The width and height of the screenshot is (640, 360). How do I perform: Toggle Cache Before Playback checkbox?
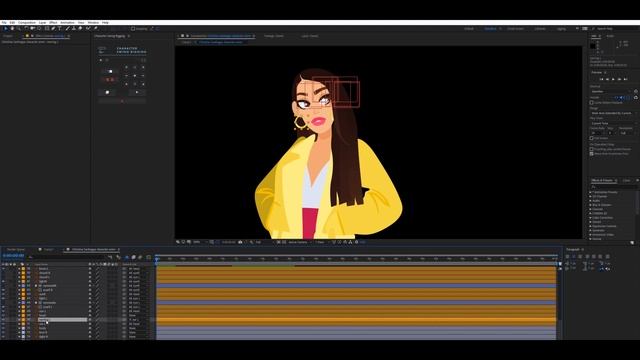point(591,102)
